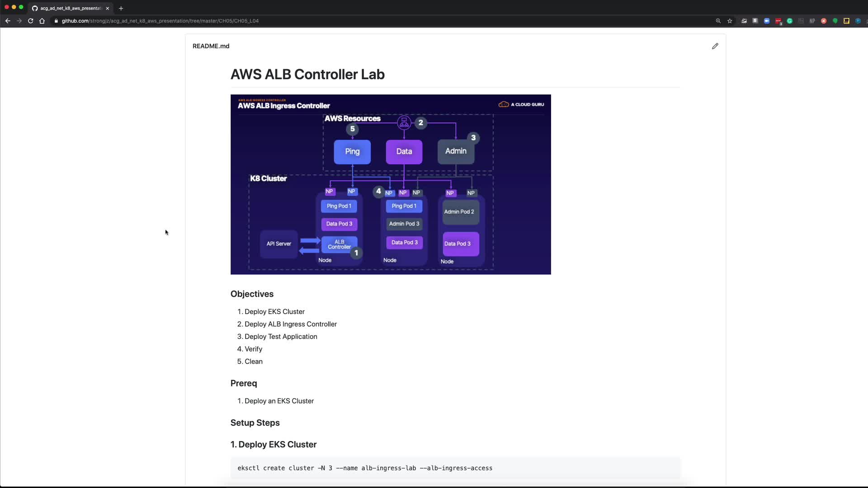Click the LastPass extension with badge 3
The width and height of the screenshot is (868, 488).
click(778, 21)
